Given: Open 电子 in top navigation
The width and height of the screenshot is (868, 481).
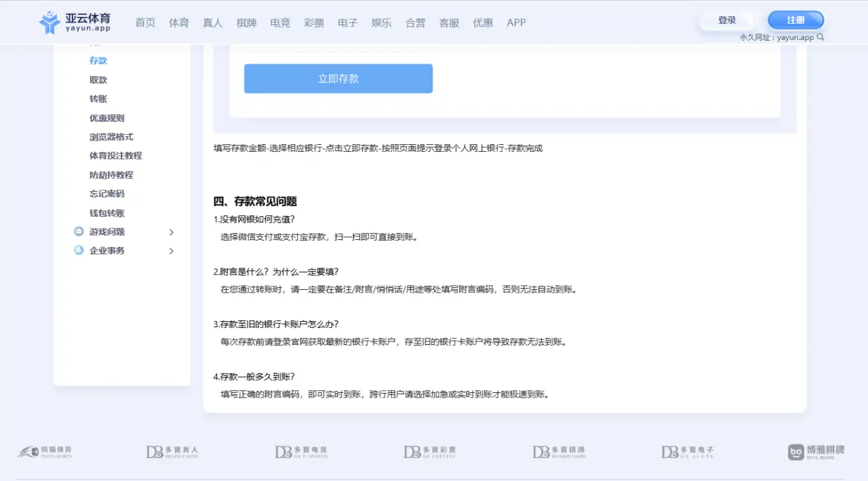Looking at the screenshot, I should click(348, 22).
